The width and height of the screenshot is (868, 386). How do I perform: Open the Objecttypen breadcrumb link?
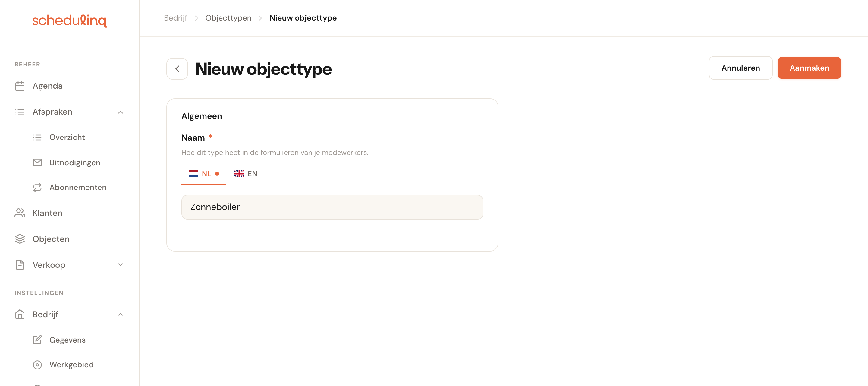pyautogui.click(x=228, y=18)
